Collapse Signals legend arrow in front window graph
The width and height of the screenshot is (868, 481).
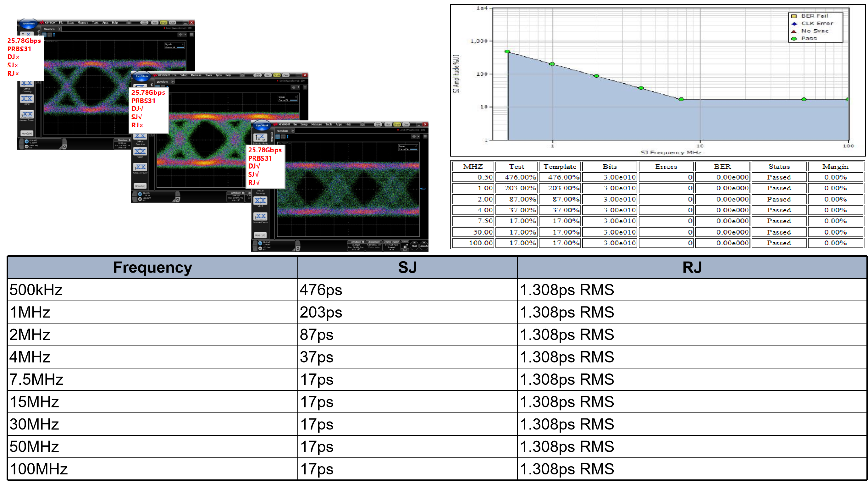[417, 146]
